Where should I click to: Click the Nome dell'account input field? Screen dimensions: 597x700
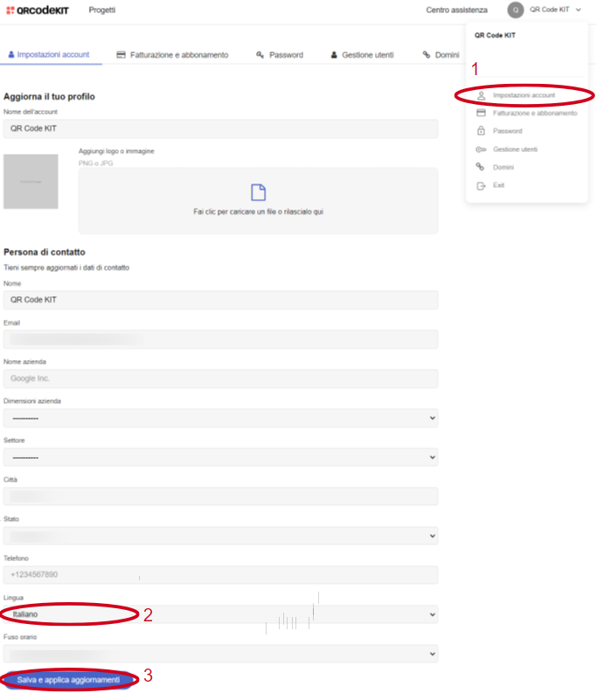[x=220, y=128]
